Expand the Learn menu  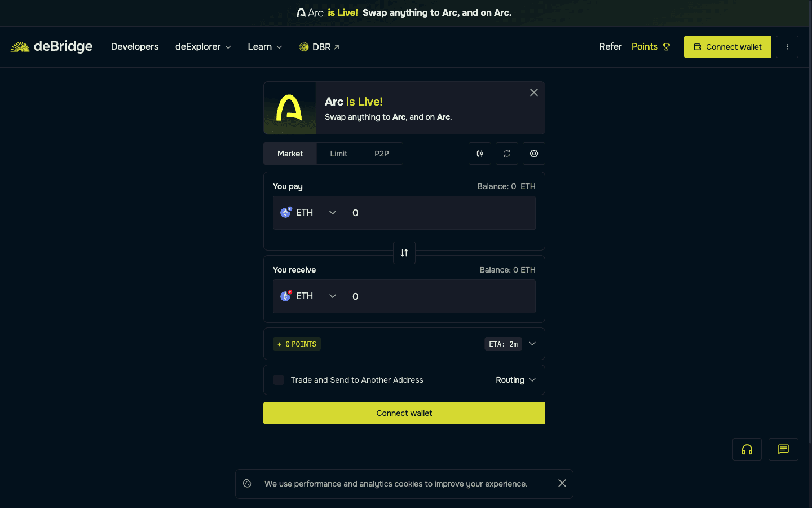tap(265, 47)
